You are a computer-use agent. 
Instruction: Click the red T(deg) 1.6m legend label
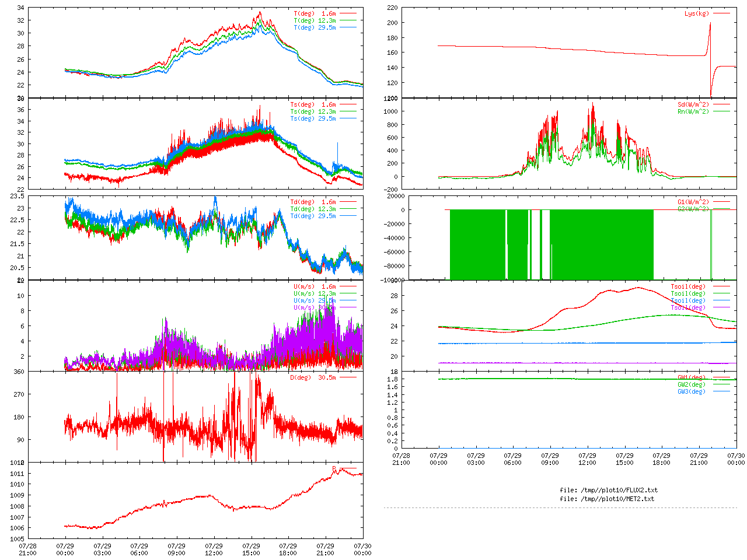pyautogui.click(x=315, y=13)
